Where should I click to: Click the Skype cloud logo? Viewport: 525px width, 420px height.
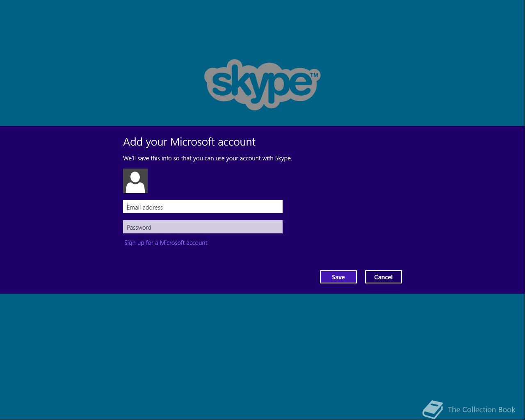coord(262,84)
